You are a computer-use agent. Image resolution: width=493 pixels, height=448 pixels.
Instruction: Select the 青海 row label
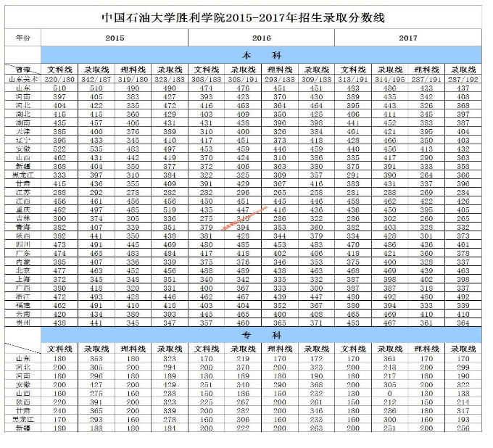22,227
